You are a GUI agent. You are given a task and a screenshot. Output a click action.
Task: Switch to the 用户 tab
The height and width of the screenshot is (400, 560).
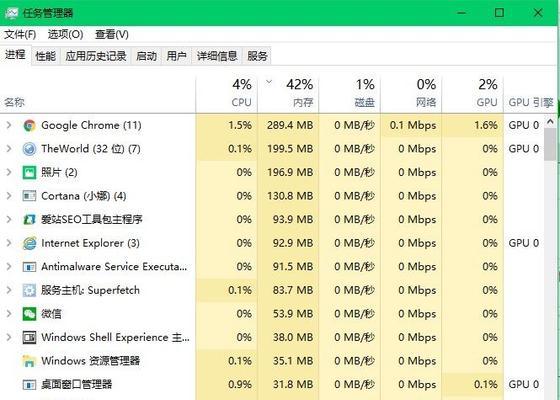coord(176,56)
